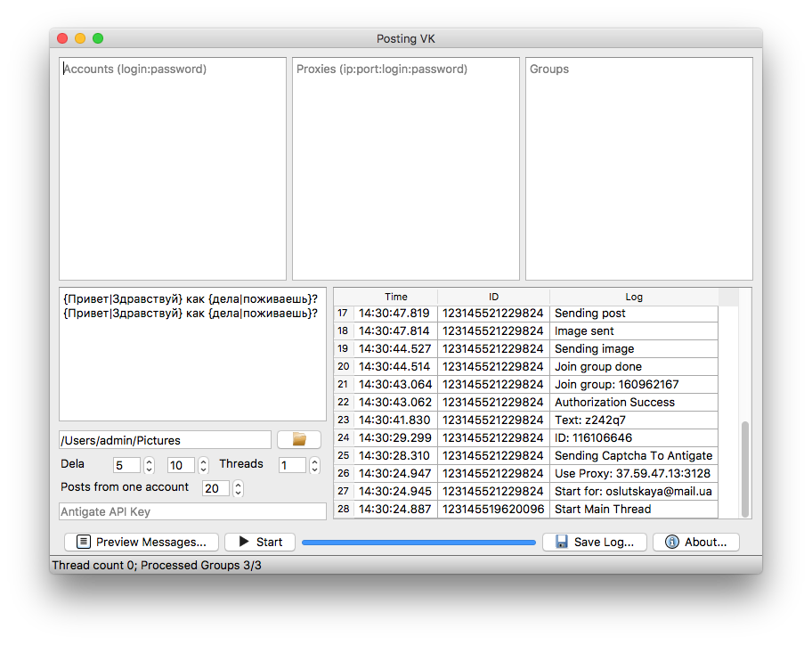Click the blue progress bar
This screenshot has height=645, width=812.
coord(418,543)
